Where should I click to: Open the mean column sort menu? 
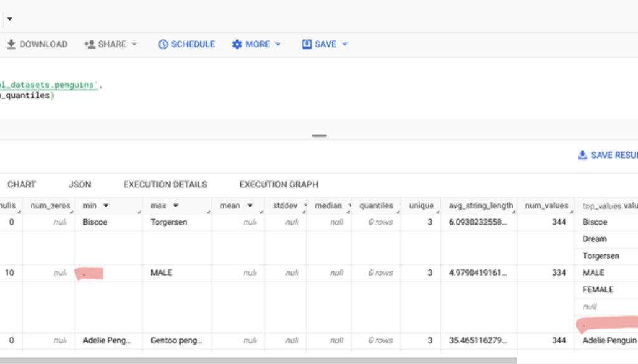click(250, 205)
